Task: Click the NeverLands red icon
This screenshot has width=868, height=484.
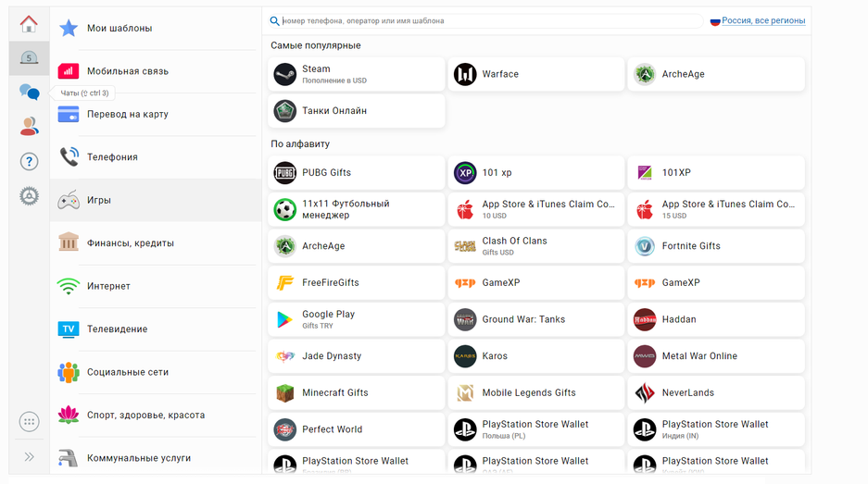Action: pos(645,393)
